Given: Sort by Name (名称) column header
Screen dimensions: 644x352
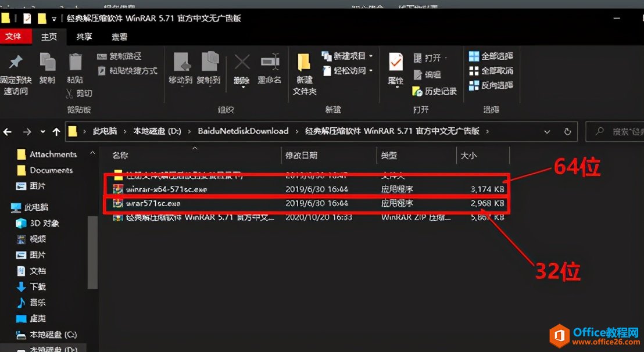Looking at the screenshot, I should [120, 156].
